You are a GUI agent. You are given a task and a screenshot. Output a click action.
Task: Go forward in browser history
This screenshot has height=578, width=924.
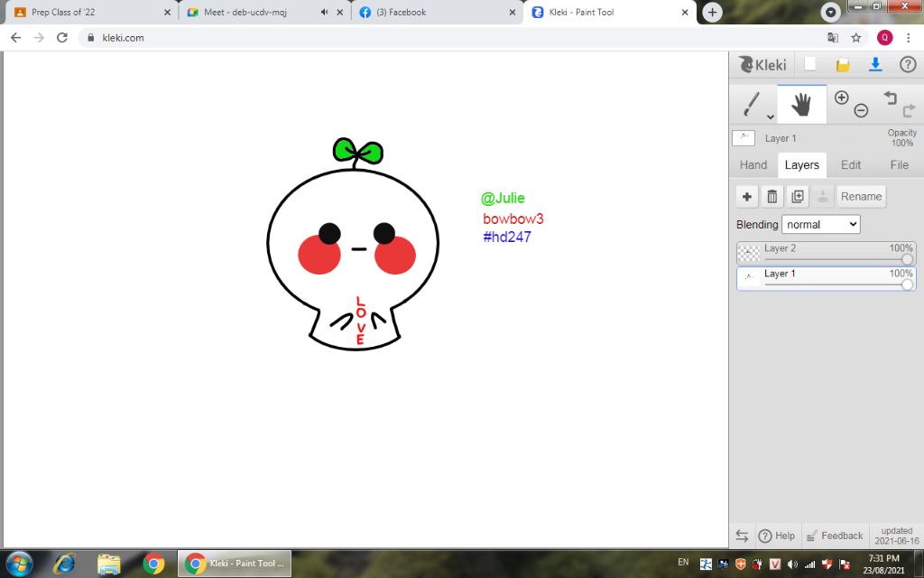pyautogui.click(x=39, y=38)
